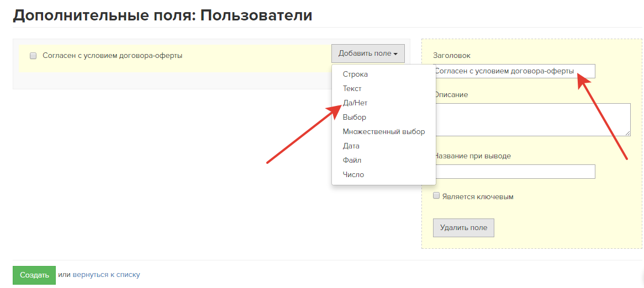Tick the Согласен с условием договора-оферты checkbox
The image size is (644, 288).
33,56
